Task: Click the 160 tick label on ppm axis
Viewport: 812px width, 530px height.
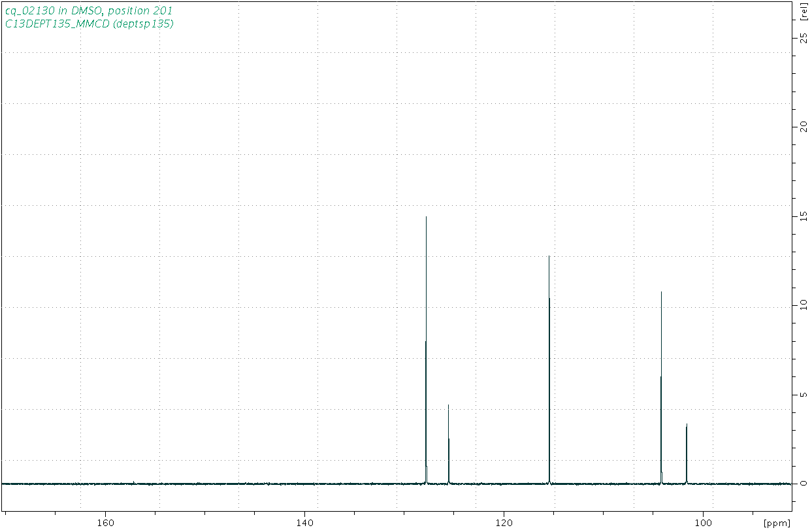Action: point(105,522)
